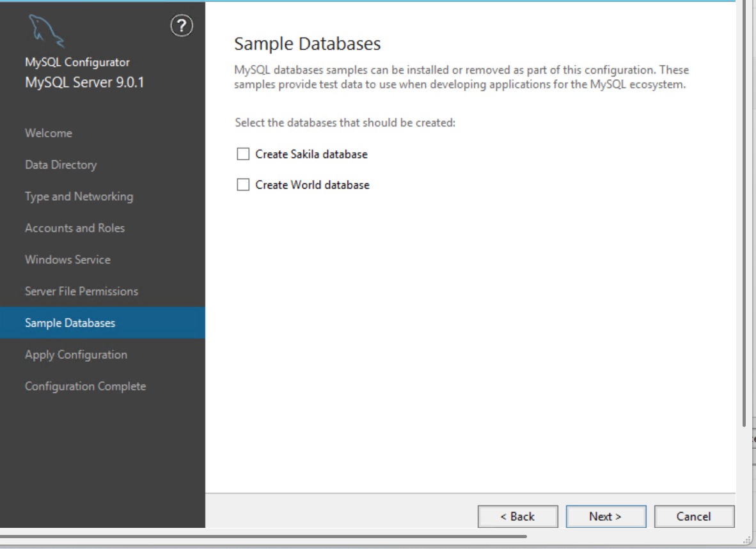Jump to Apply Configuration step
The width and height of the screenshot is (756, 549).
coord(76,355)
